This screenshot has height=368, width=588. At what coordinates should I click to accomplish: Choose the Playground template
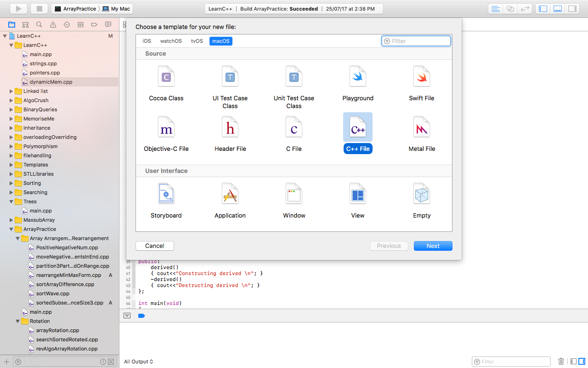point(358,83)
